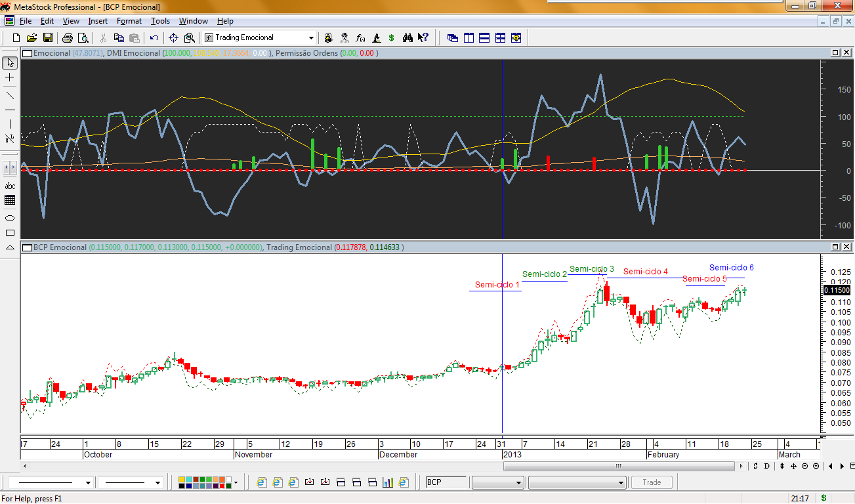855x504 pixels.
Task: Open the Format menu
Action: (129, 21)
